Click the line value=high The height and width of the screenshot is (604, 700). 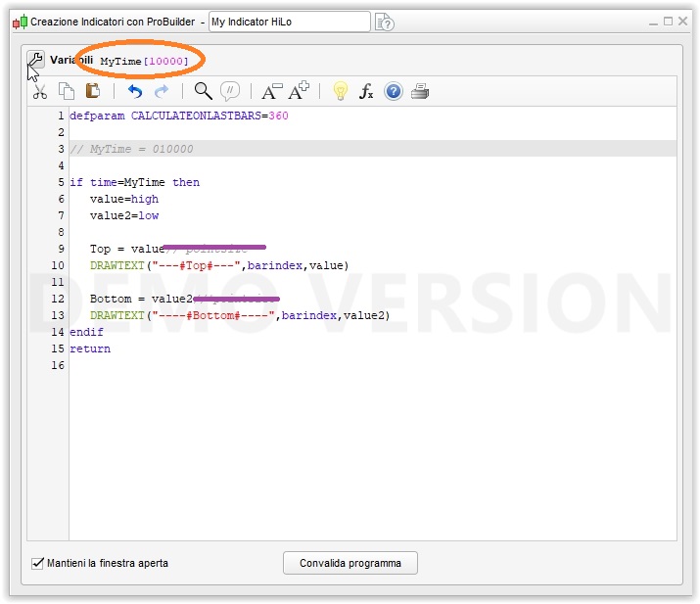124,199
